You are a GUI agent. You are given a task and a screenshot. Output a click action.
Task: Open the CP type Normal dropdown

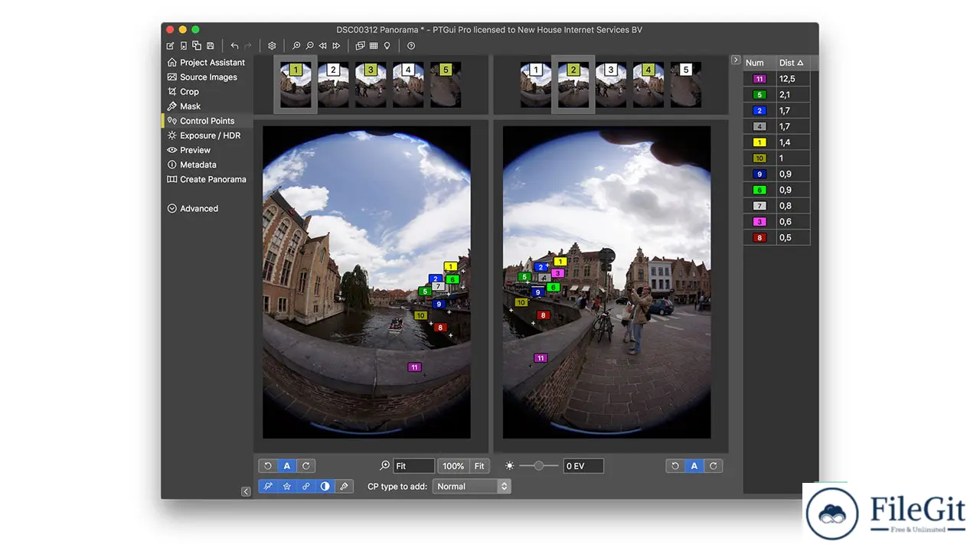click(x=472, y=486)
